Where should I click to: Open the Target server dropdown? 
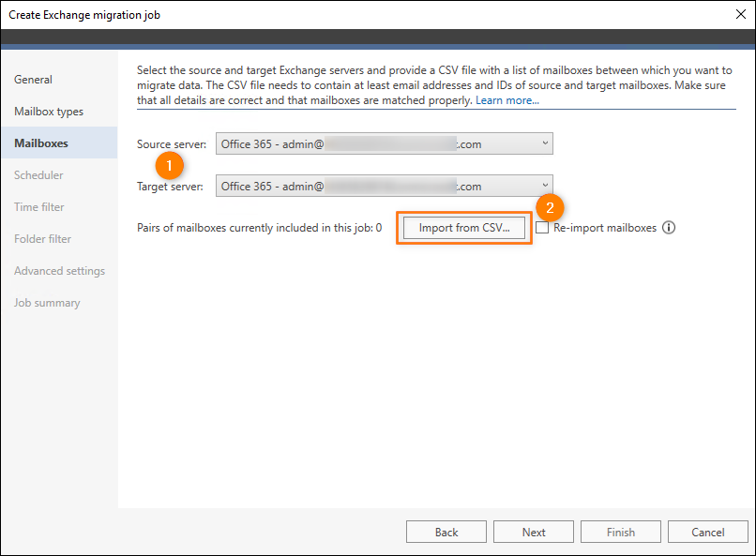tap(385, 186)
